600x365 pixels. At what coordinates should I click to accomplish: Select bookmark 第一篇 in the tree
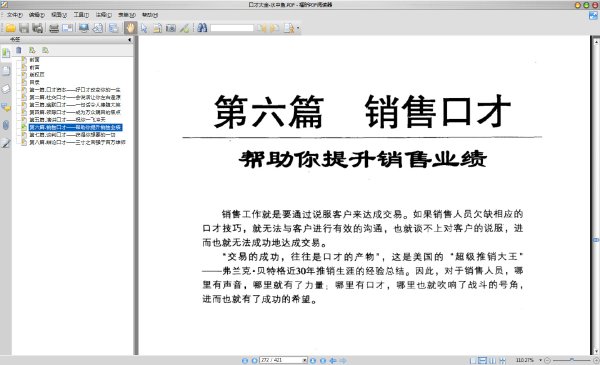75,90
